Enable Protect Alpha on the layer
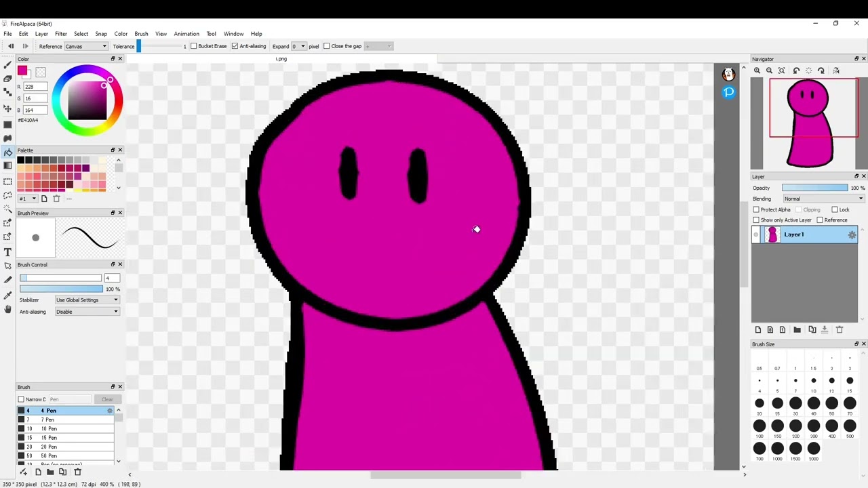The image size is (868, 488). 756,209
